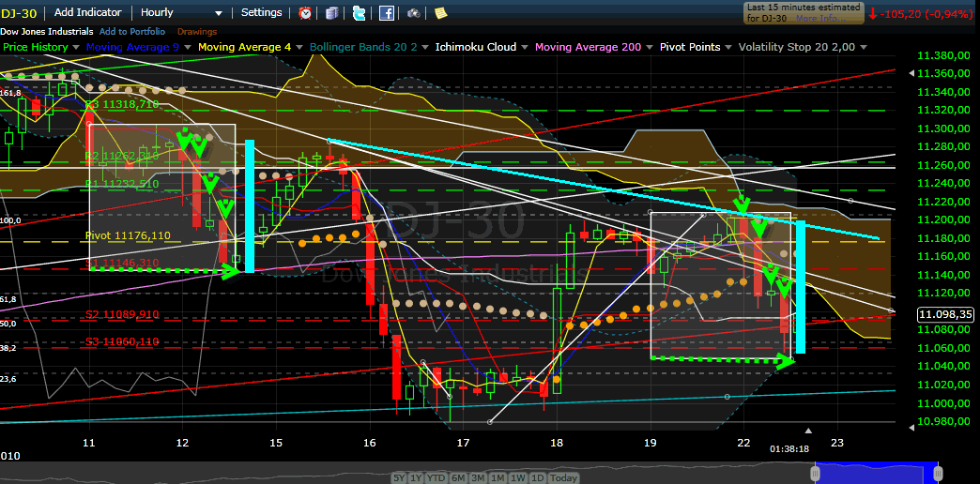Select the 6M time range

(459, 477)
